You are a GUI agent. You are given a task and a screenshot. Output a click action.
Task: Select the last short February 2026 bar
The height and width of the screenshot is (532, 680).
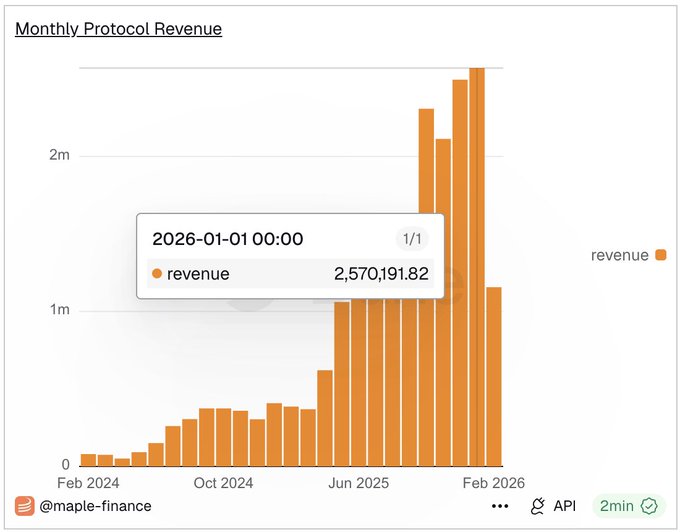coord(494,376)
